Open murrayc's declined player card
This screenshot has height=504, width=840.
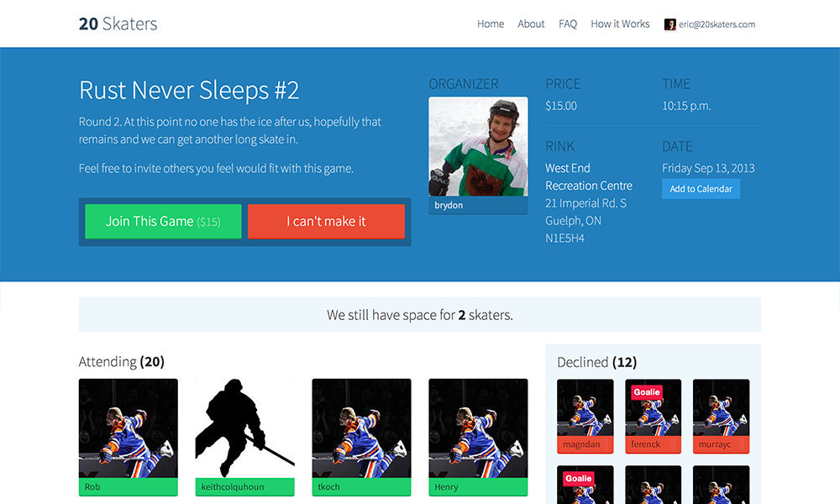(721, 416)
